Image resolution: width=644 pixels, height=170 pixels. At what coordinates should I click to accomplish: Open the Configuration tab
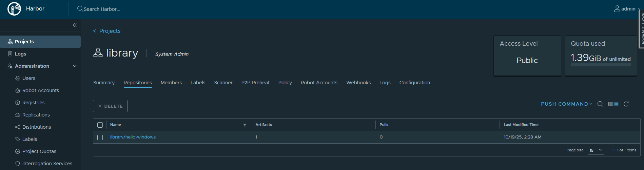pos(415,83)
